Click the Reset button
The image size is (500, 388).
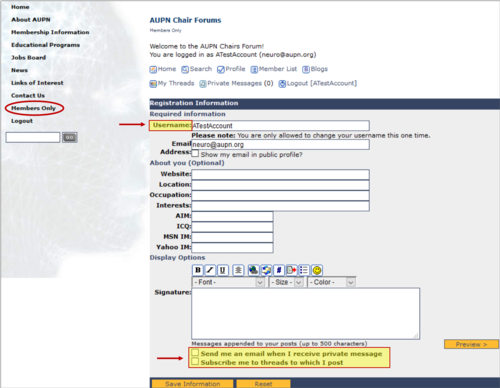point(263,384)
